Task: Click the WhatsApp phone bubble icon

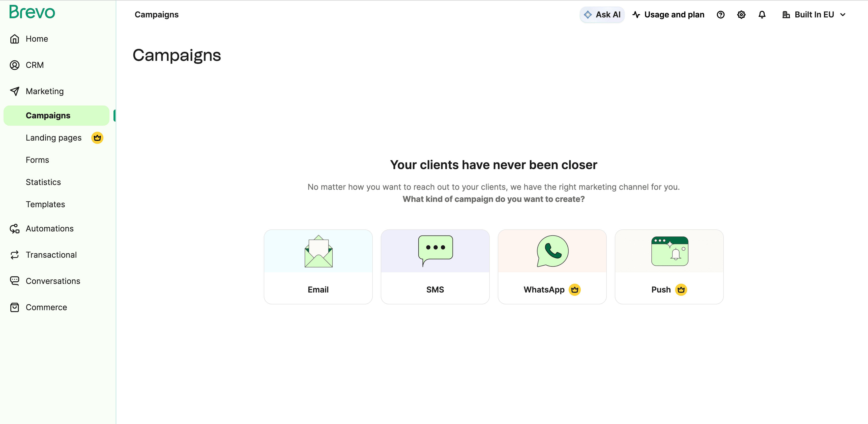Action: pos(552,251)
